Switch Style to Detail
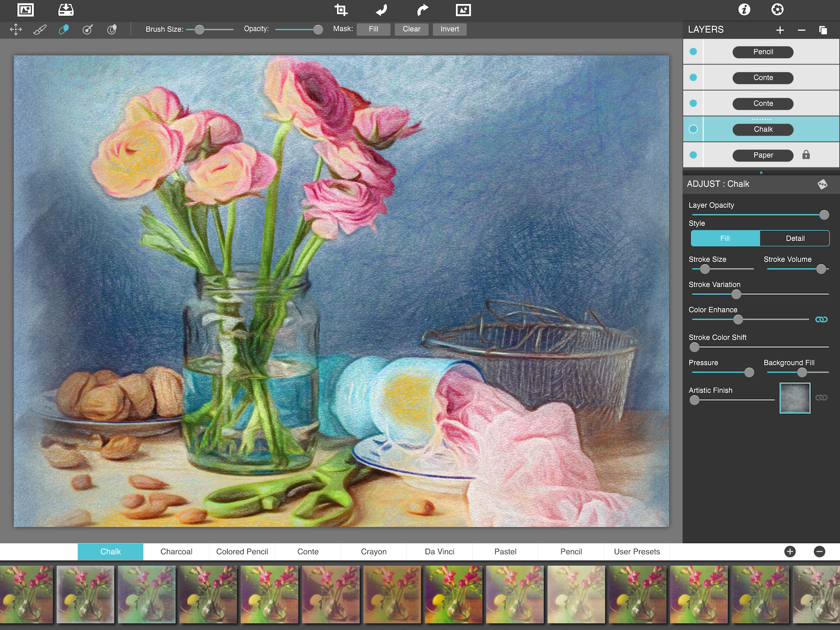 click(795, 238)
